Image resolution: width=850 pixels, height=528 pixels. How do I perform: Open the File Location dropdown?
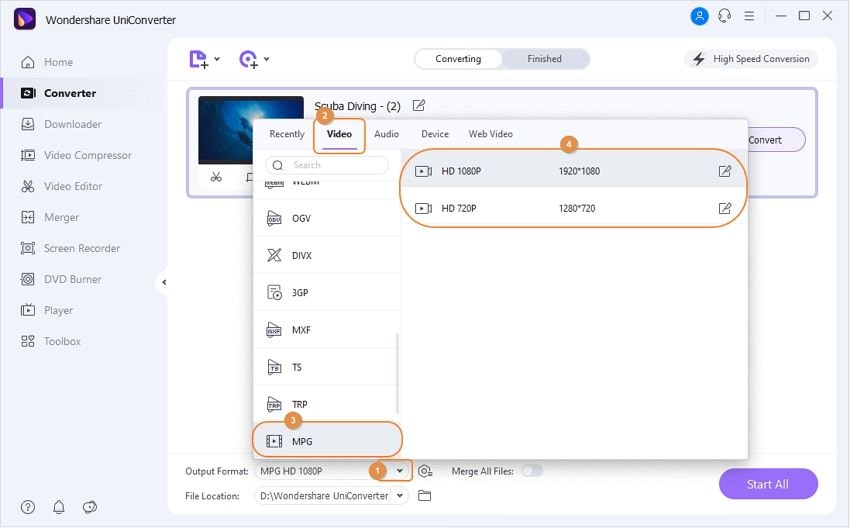400,495
